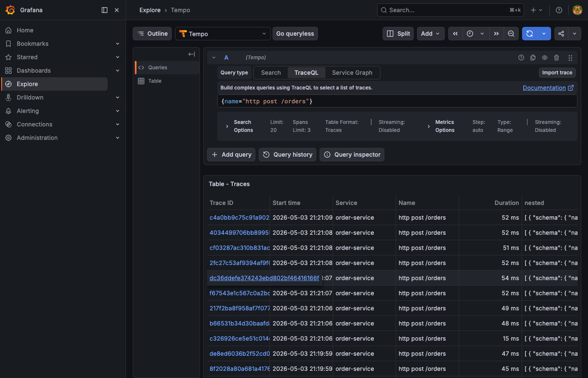Open the Help question-mark icon
Image resolution: width=588 pixels, height=378 pixels.
(x=559, y=10)
